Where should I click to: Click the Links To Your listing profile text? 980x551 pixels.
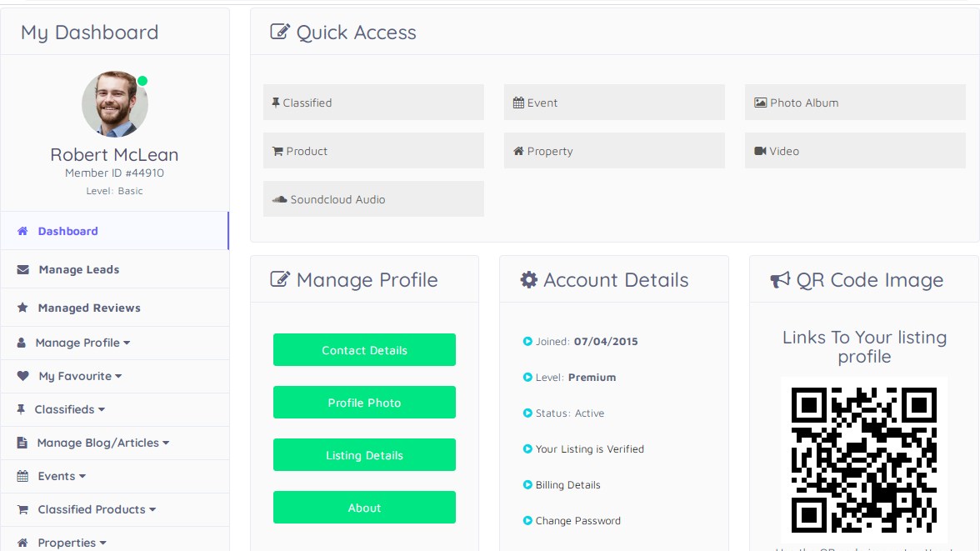coord(864,347)
